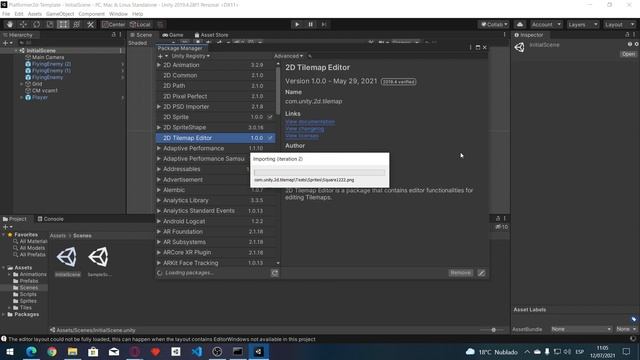Viewport: 640px width, 360px height.
Task: Lock the Hierarchy panel
Action: [x=114, y=35]
